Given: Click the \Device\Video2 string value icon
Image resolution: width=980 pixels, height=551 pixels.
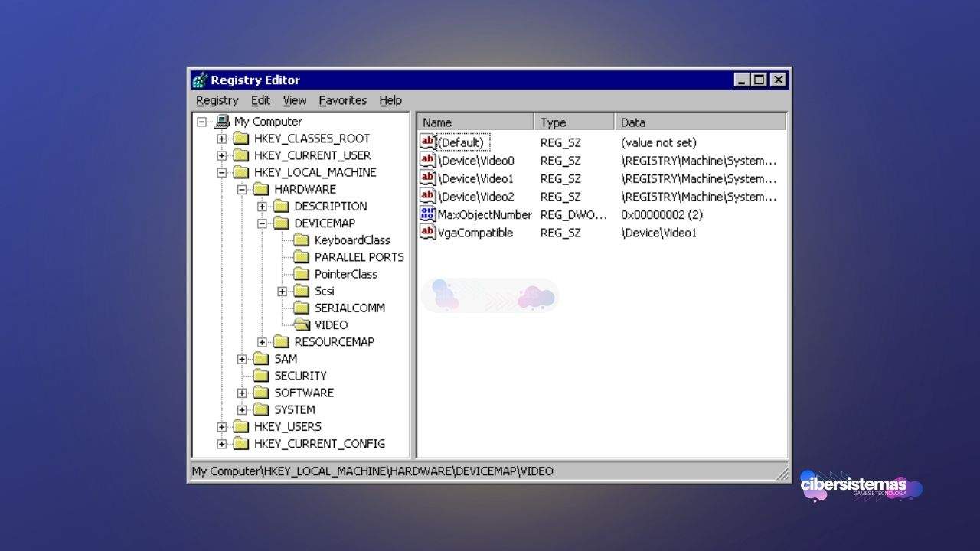Looking at the screenshot, I should [x=428, y=196].
